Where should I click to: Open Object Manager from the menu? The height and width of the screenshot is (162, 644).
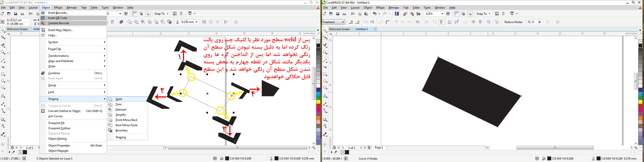point(73,151)
